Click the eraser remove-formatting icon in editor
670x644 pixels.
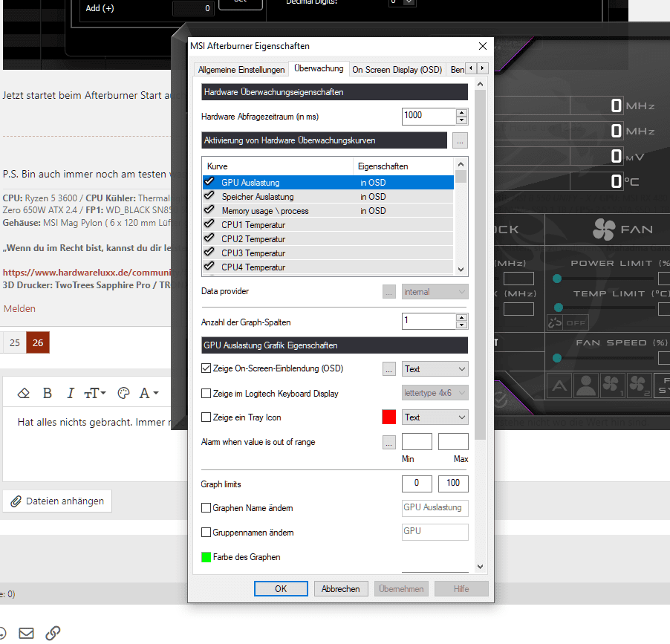[24, 393]
